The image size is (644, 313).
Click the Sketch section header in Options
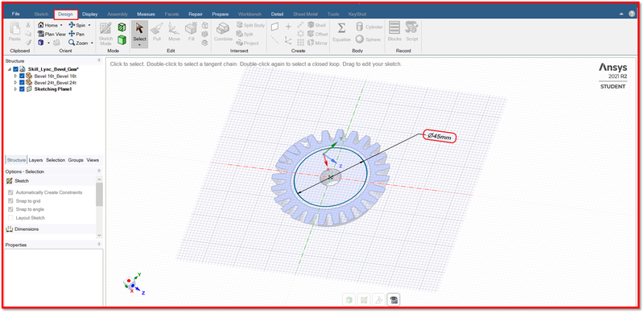tap(51, 181)
